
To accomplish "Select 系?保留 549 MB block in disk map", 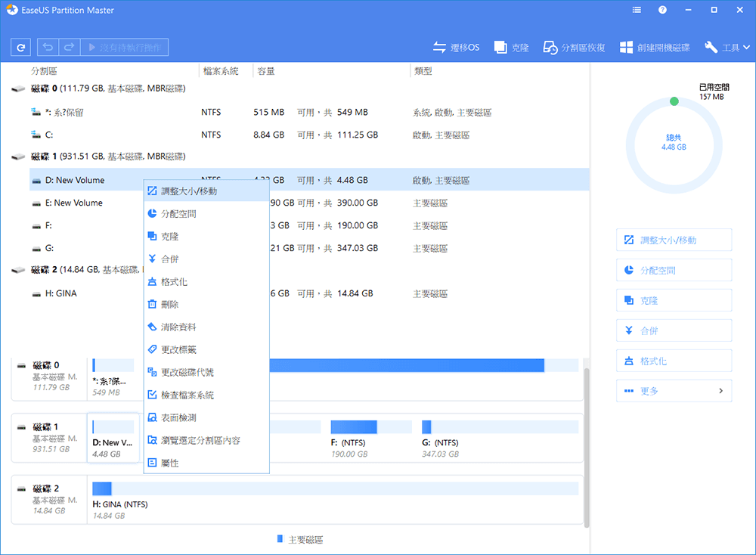I will 113,379.
